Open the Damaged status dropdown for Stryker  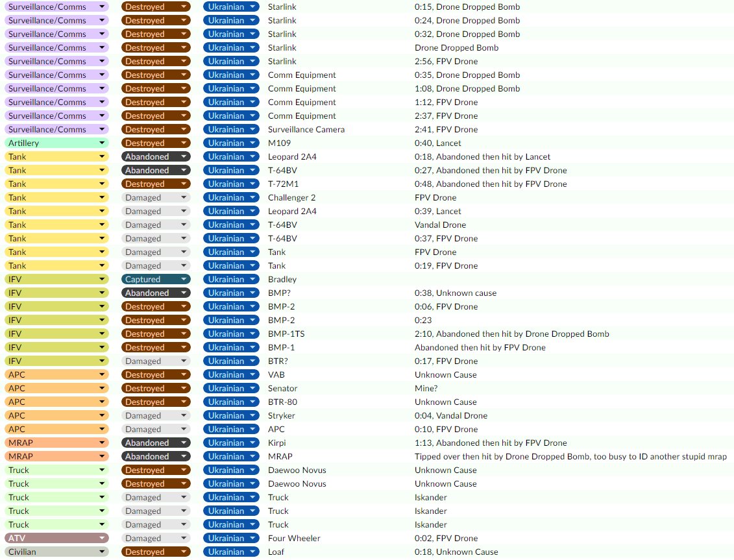(156, 415)
